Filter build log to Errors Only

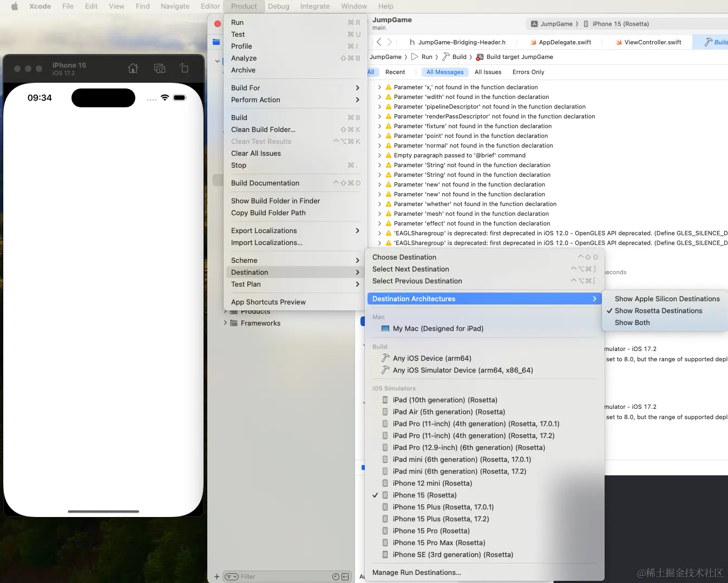[x=528, y=72]
